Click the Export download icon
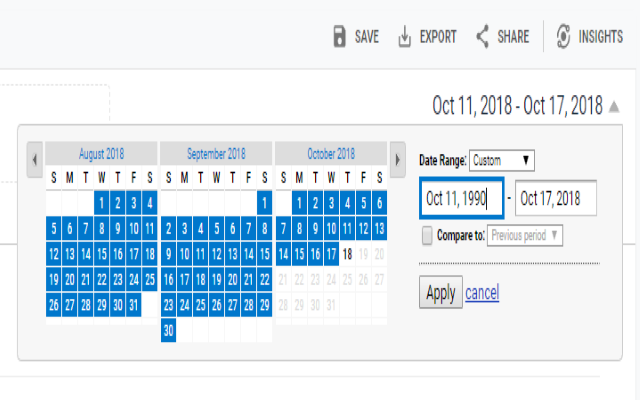 [x=405, y=37]
